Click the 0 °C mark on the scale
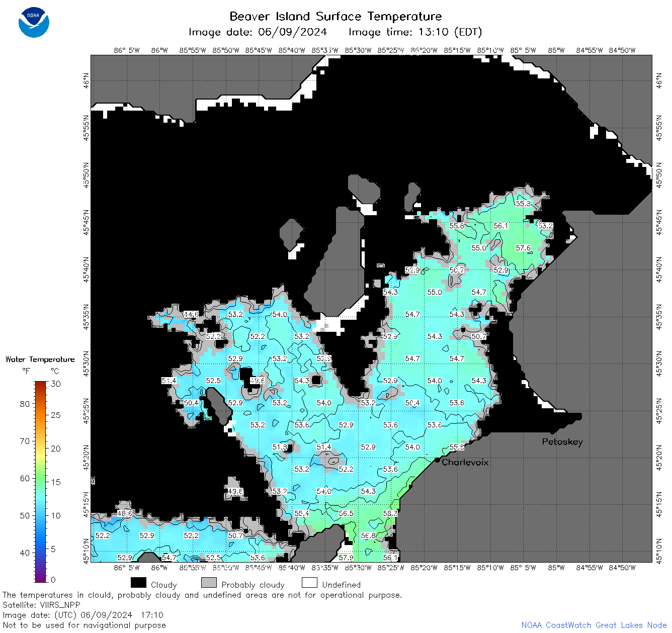Screen dimensions: 672x633 54,580
